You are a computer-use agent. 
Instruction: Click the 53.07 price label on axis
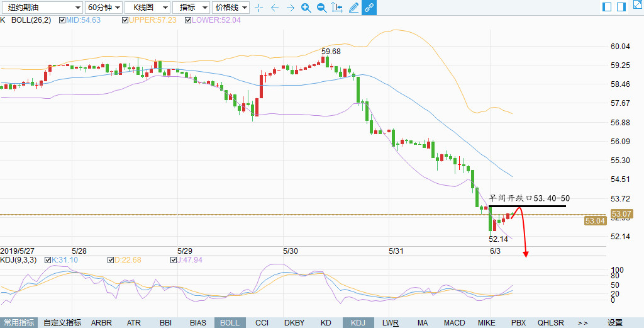tap(621, 214)
